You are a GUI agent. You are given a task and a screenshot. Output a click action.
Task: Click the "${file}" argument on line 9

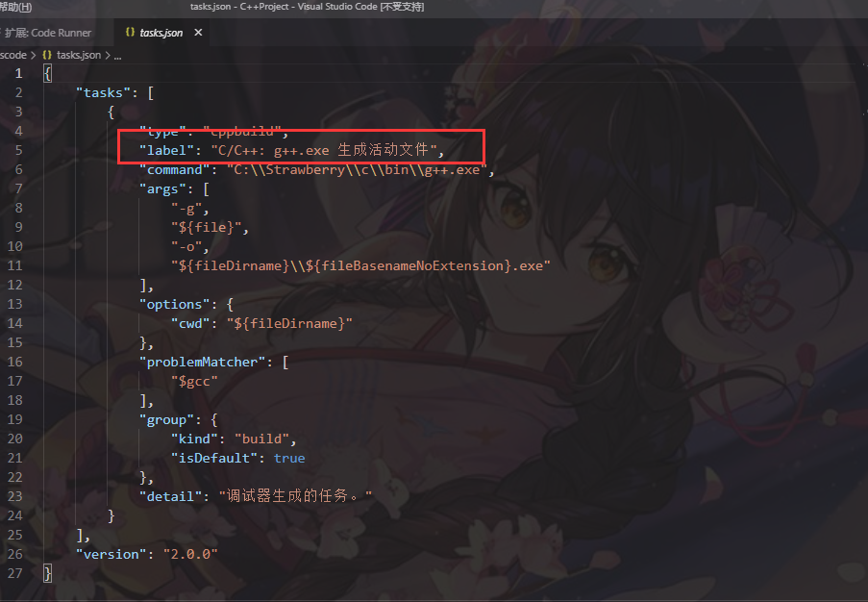(x=206, y=227)
